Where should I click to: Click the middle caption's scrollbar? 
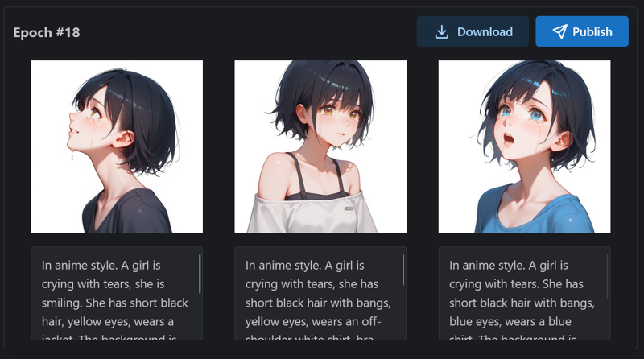tap(403, 270)
